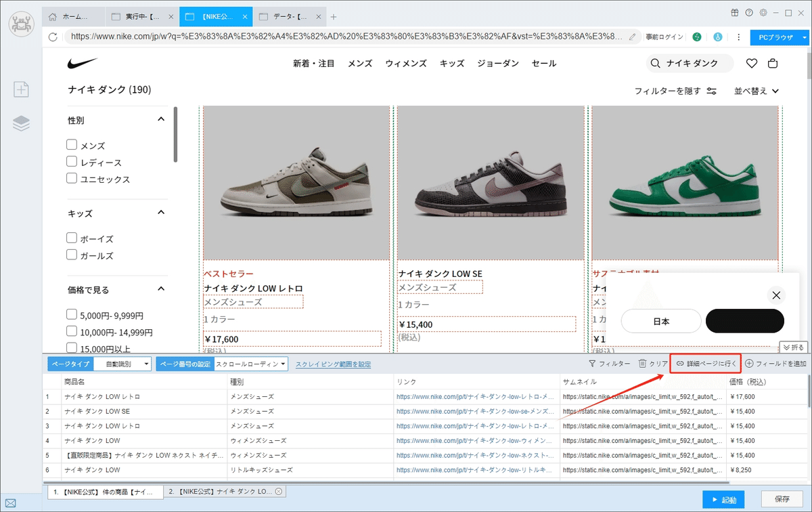Check the 15,000円以上 price checkbox
This screenshot has height=512, width=812.
coord(72,349)
